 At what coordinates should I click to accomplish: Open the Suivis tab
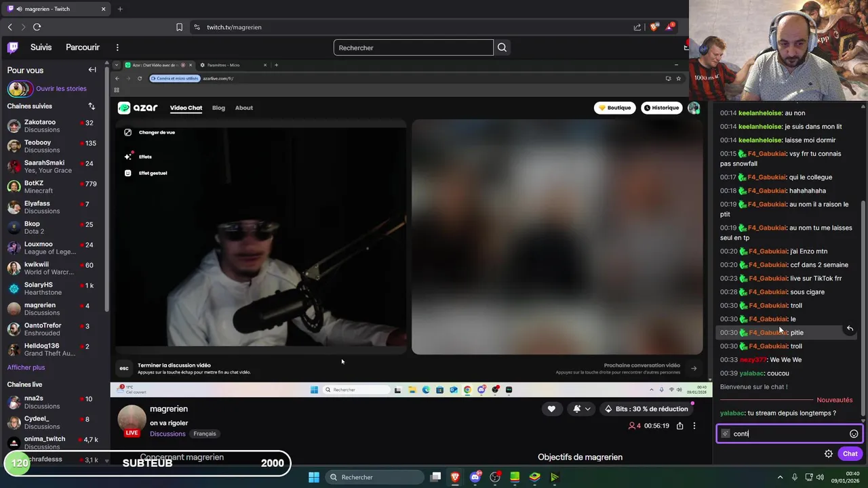pyautogui.click(x=41, y=47)
